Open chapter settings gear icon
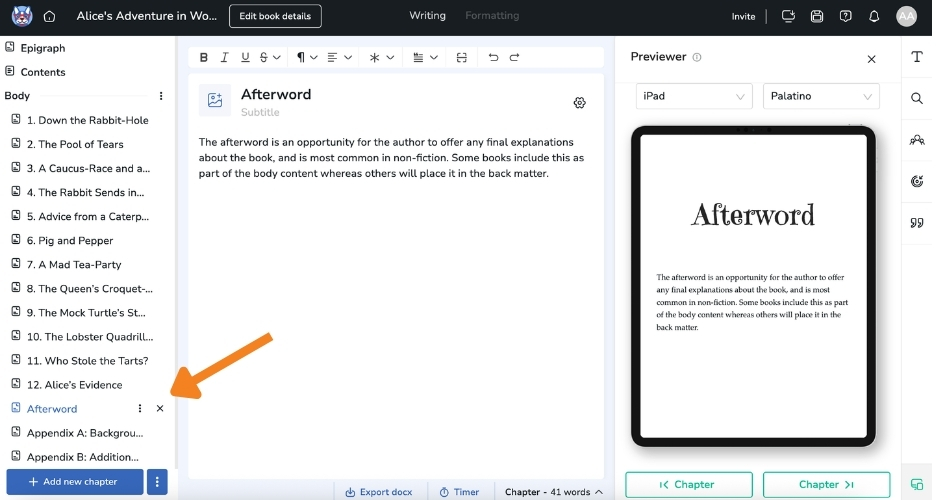 click(x=579, y=103)
